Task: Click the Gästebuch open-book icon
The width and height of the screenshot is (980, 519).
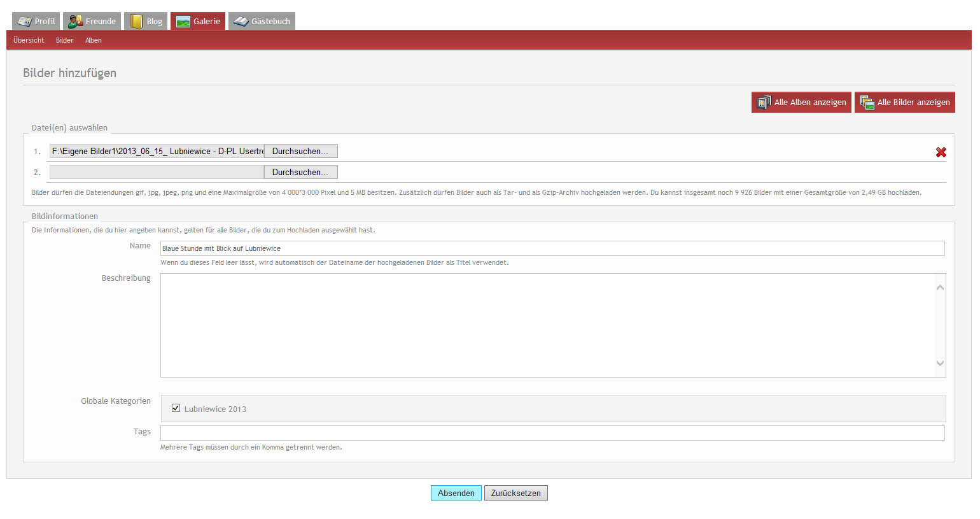Action: [x=241, y=22]
